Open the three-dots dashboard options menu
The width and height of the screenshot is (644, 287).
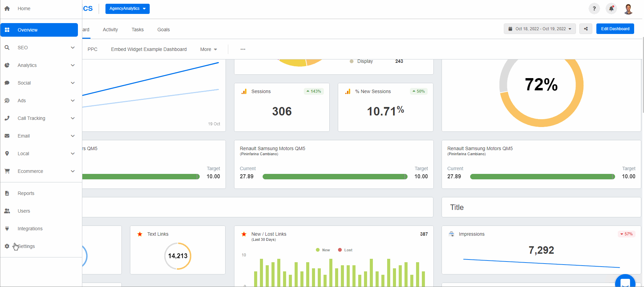coord(243,49)
